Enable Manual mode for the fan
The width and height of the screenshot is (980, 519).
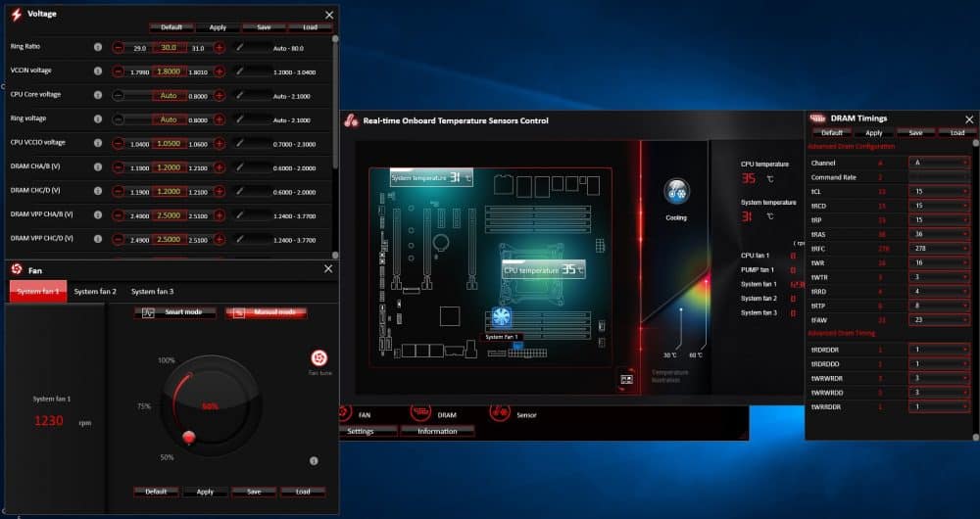click(267, 312)
